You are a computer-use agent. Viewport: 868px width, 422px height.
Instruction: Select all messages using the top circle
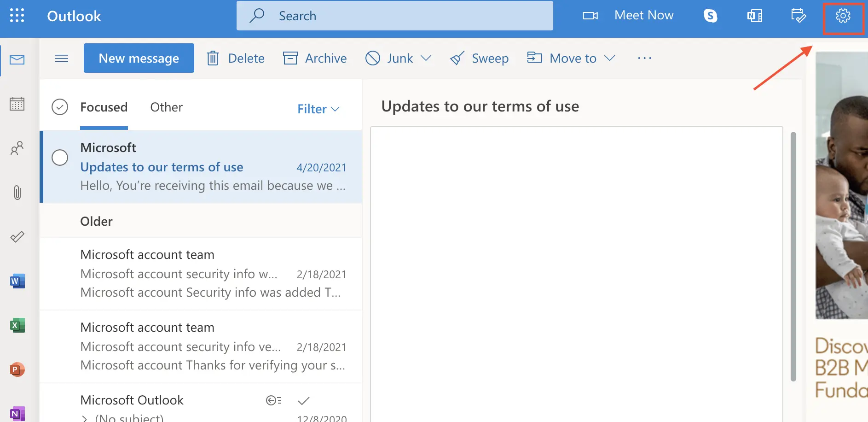[x=59, y=106]
